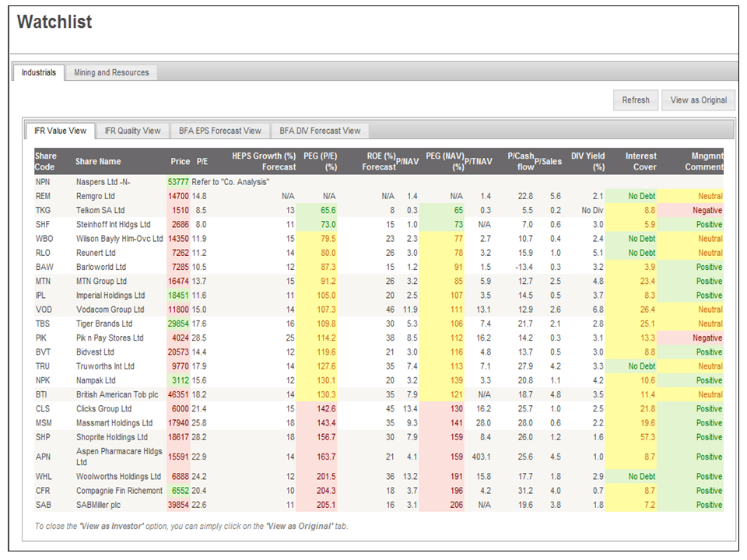Click the Watchlist page heading
This screenshot has width=747, height=560.
54,22
